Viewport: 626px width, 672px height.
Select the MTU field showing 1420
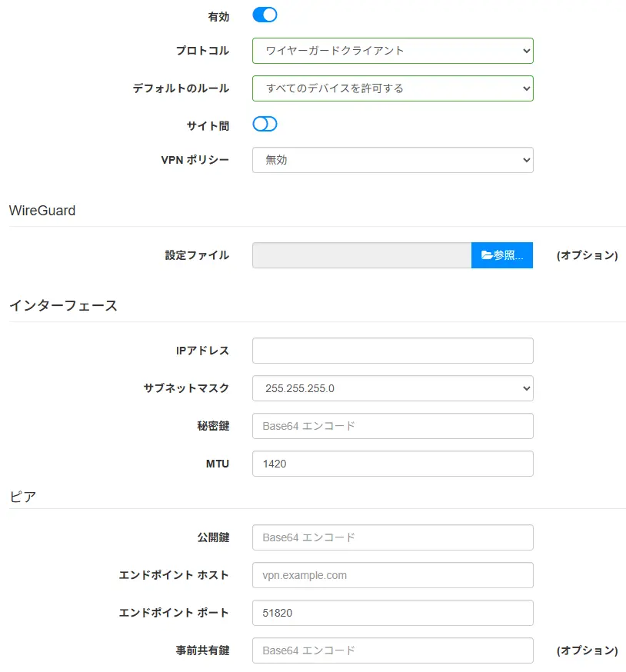click(x=393, y=464)
